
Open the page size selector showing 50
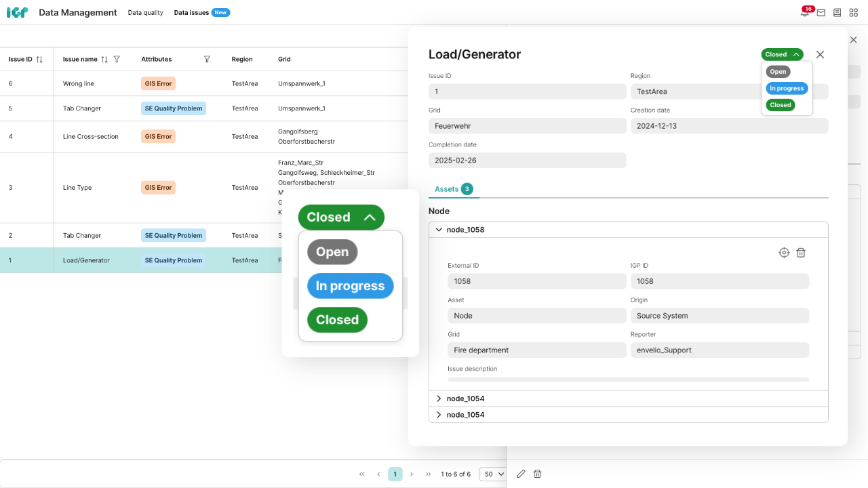click(492, 474)
